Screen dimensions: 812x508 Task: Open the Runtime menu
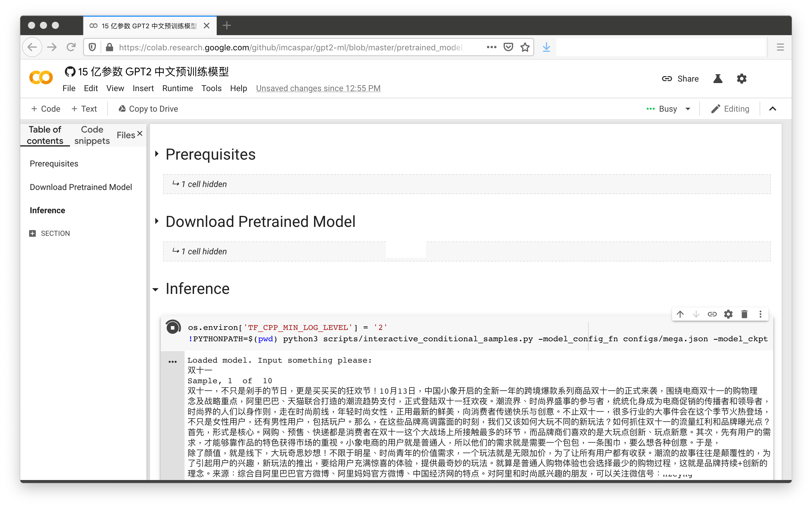[x=177, y=88]
